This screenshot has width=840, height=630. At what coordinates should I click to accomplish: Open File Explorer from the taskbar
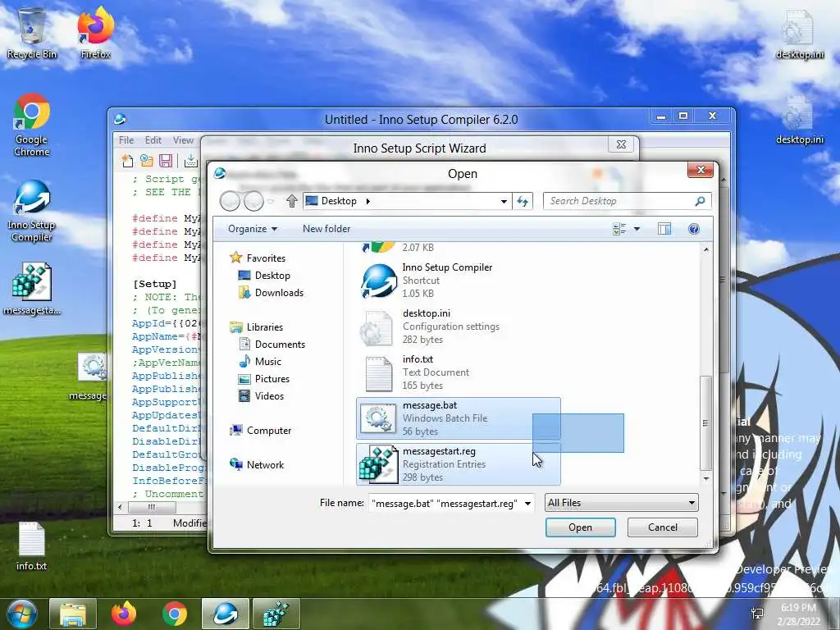click(x=73, y=614)
